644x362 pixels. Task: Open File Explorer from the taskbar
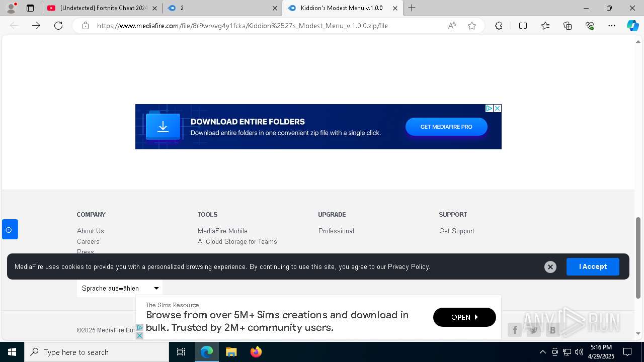coord(231,352)
